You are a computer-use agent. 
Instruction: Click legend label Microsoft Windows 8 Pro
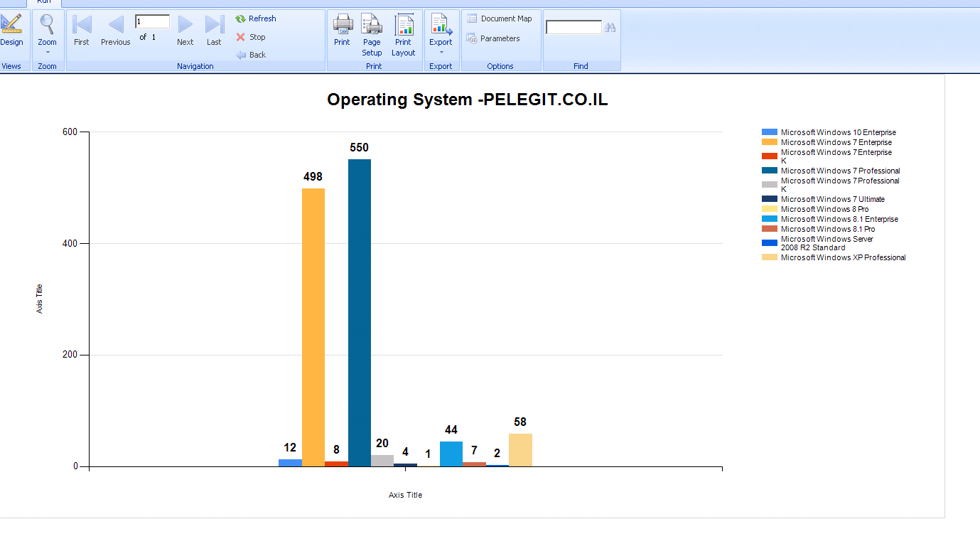click(x=824, y=209)
